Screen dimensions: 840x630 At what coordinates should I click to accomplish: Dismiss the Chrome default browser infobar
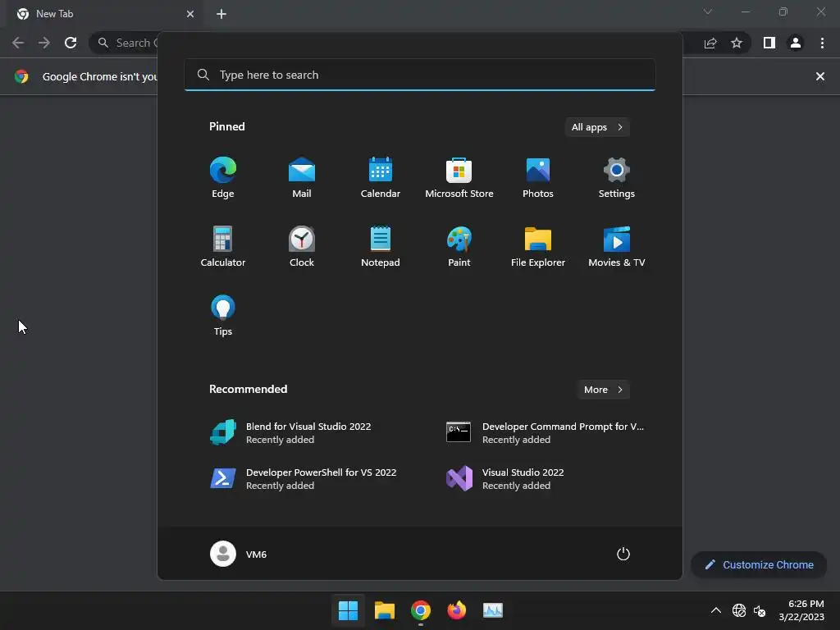(x=820, y=76)
